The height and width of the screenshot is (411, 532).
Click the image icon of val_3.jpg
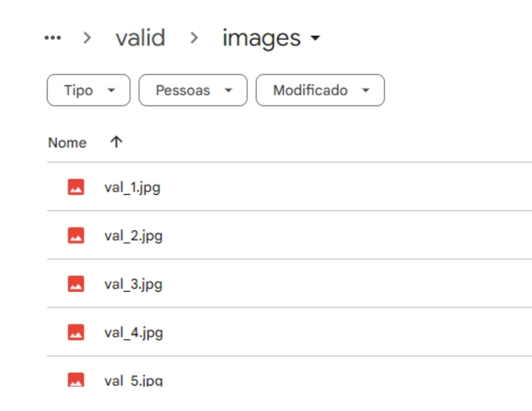pyautogui.click(x=76, y=284)
